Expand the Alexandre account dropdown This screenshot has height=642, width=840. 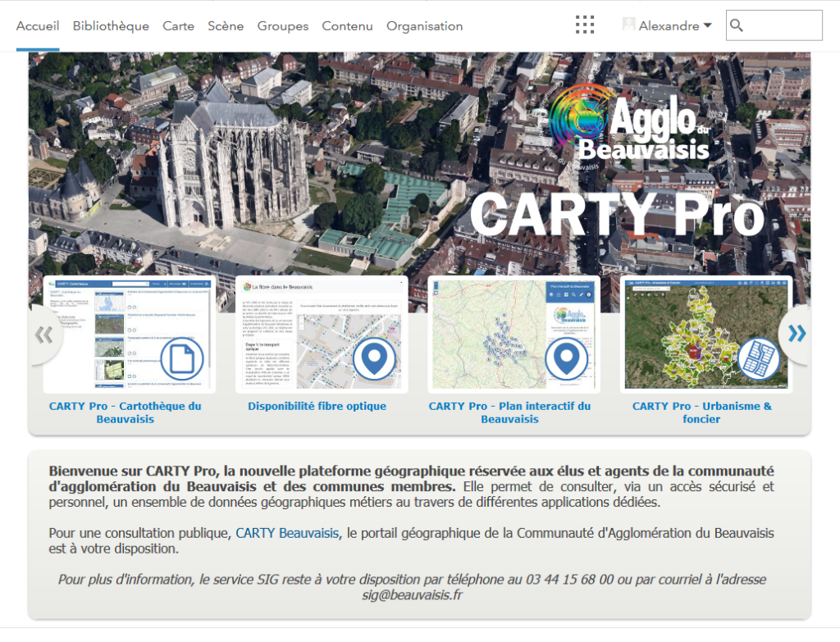click(x=707, y=25)
